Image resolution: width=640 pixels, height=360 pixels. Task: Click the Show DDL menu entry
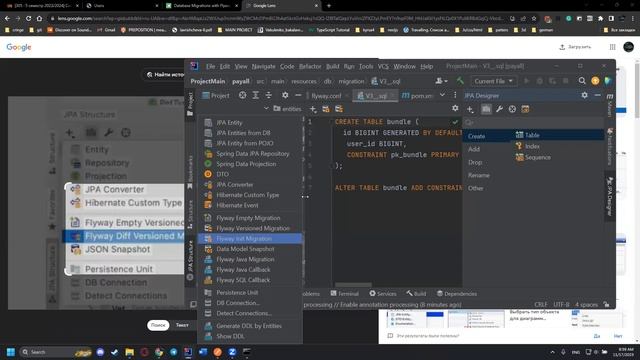pyautogui.click(x=250, y=336)
